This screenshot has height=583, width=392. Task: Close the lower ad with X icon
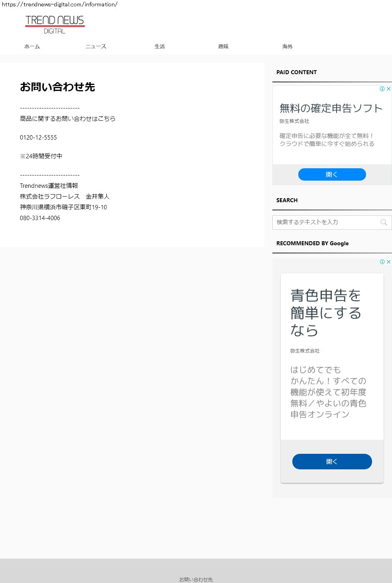tap(388, 262)
